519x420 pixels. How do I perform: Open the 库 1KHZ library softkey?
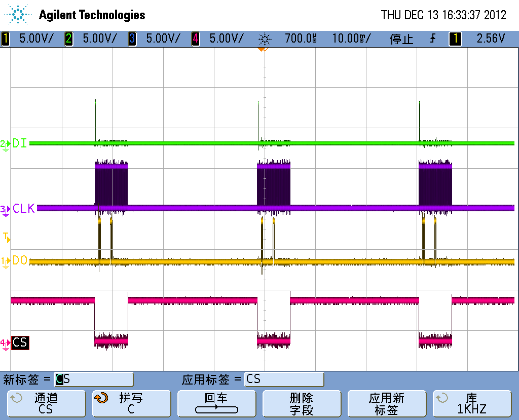pos(471,404)
